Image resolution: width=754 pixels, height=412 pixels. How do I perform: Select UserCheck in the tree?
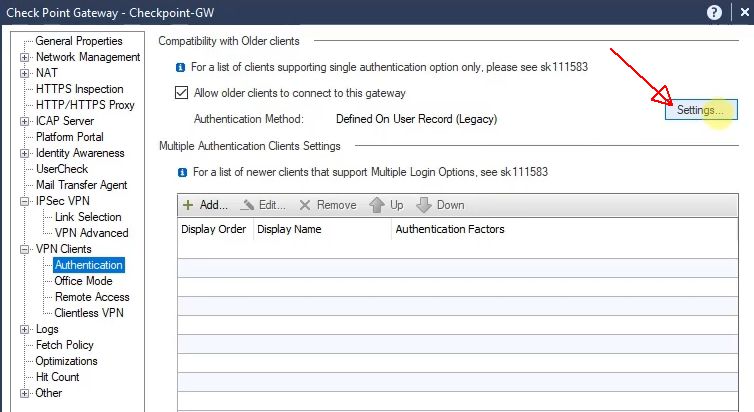(62, 169)
